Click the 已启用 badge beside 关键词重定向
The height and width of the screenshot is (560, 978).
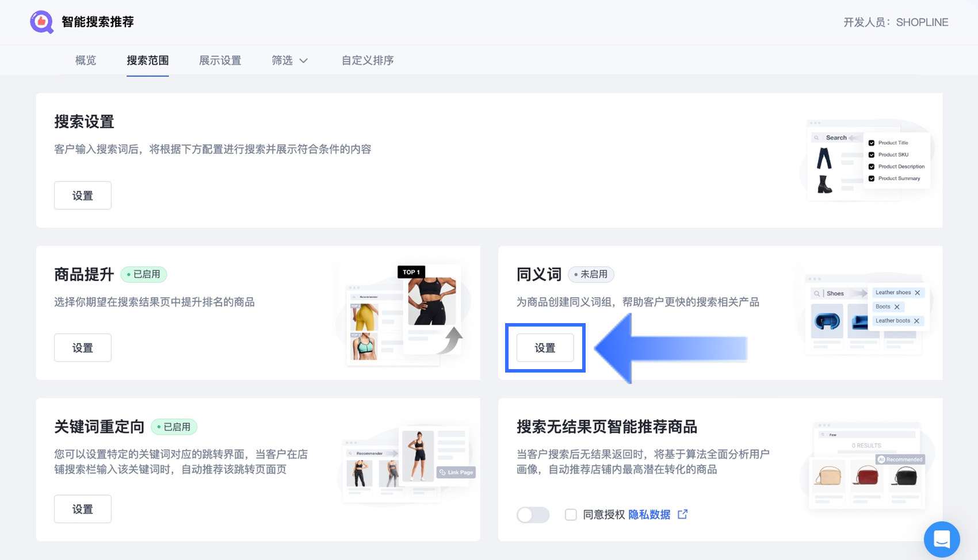pos(174,427)
